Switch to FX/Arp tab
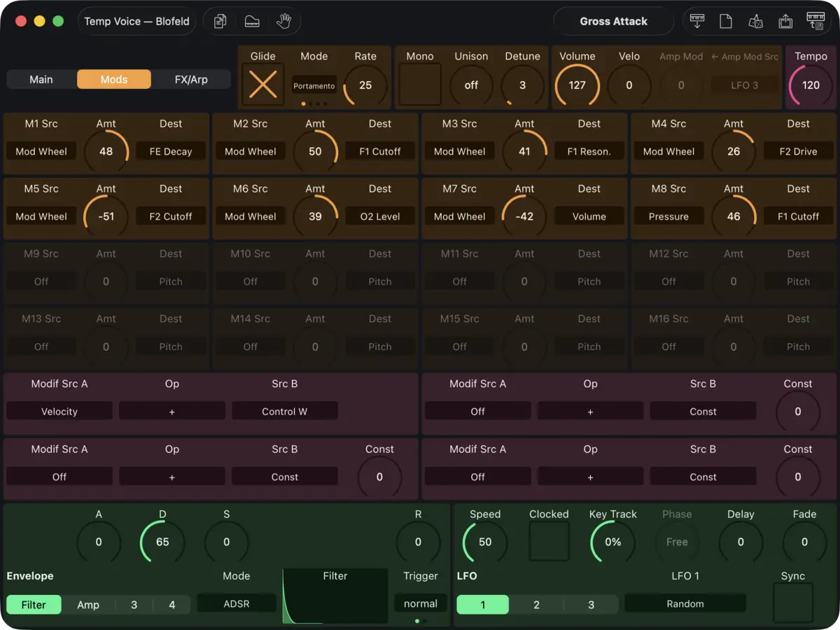The height and width of the screenshot is (630, 840). point(191,79)
